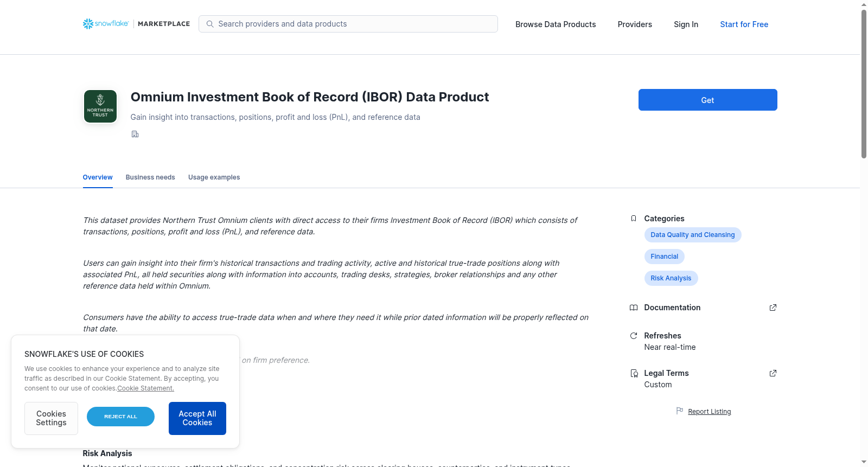Click the Categories bookmark icon

click(x=634, y=219)
